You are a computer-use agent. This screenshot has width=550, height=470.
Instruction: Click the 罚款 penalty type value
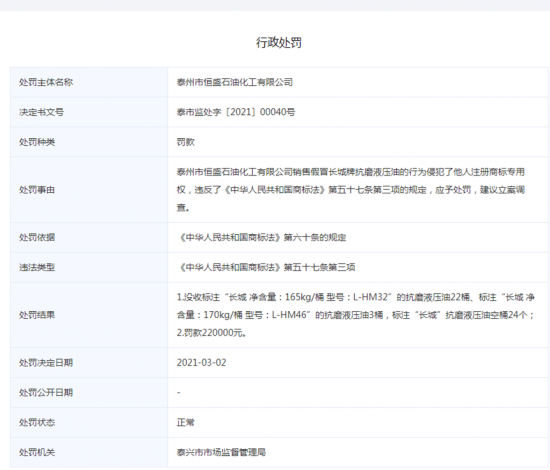[x=186, y=142]
